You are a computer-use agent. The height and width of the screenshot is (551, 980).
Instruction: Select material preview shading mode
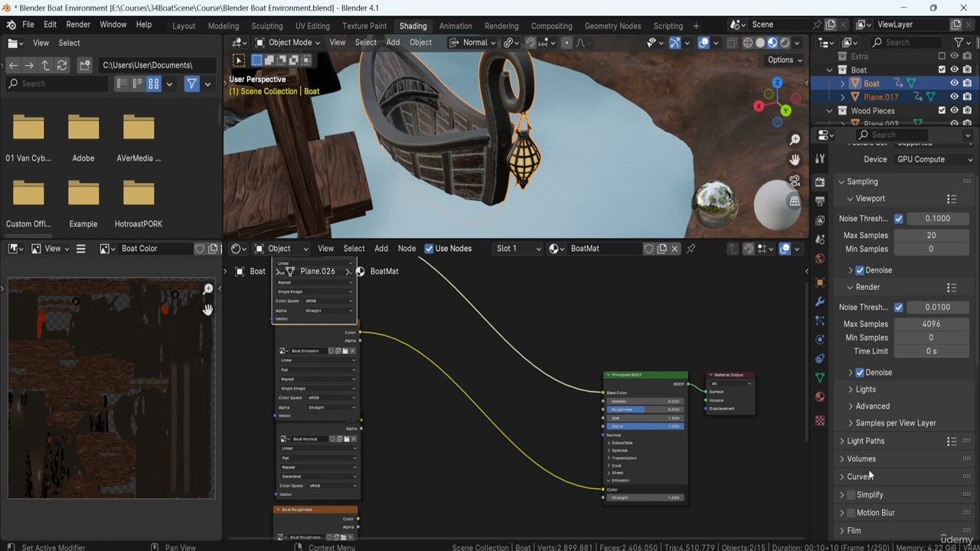click(773, 43)
